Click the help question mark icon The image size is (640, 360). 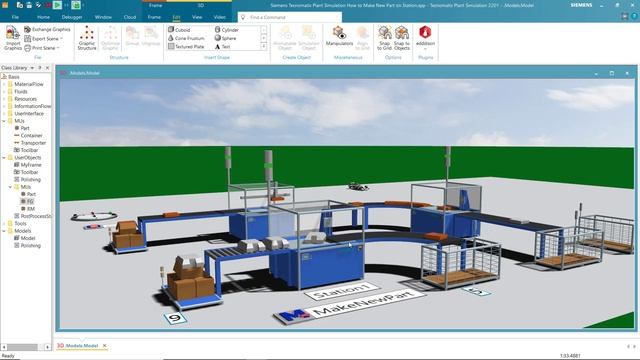(x=635, y=16)
